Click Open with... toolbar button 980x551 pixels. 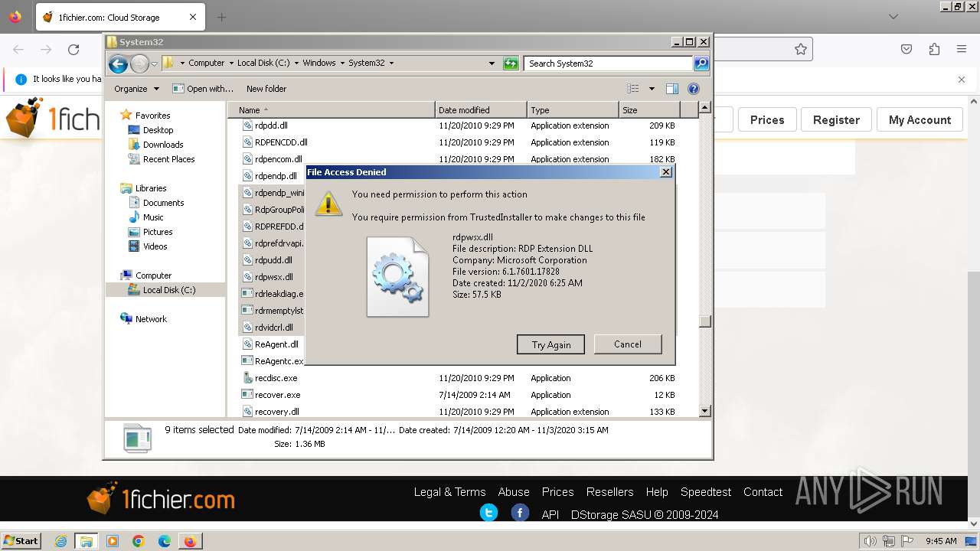coord(203,89)
